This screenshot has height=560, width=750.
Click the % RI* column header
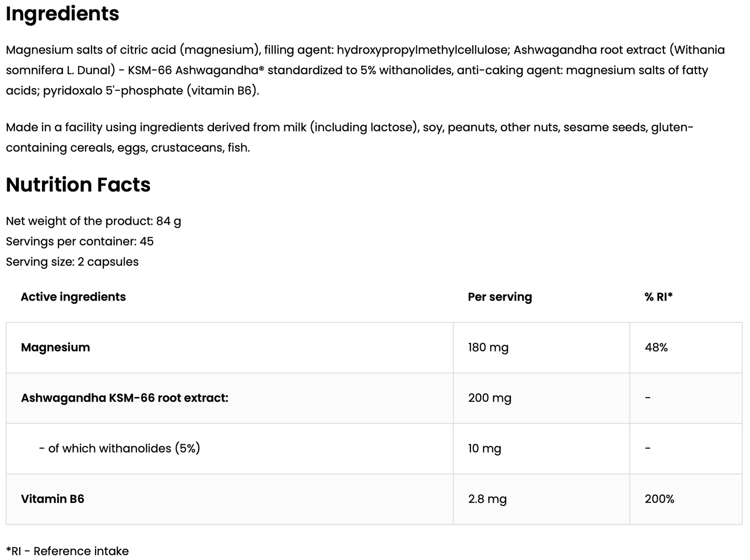pos(658,297)
